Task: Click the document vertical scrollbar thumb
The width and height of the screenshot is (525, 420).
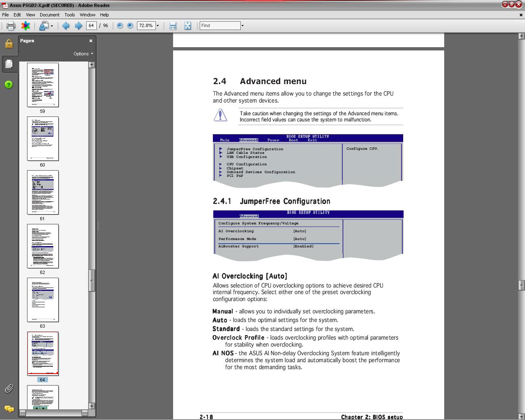Action: 521,285
